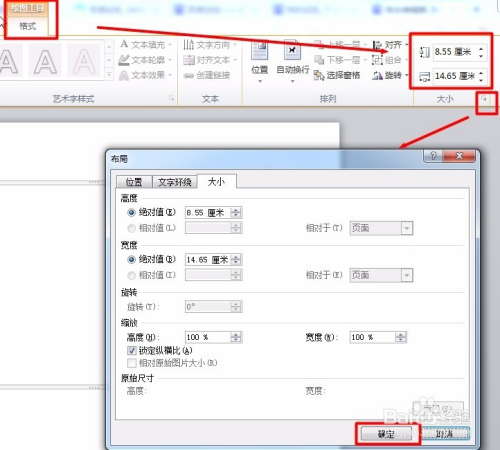Click scale 宽度 100 % field
This screenshot has height=450, width=500.
(x=373, y=337)
